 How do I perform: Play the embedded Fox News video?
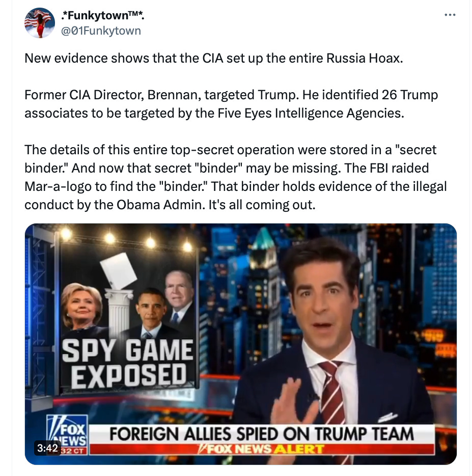241,344
